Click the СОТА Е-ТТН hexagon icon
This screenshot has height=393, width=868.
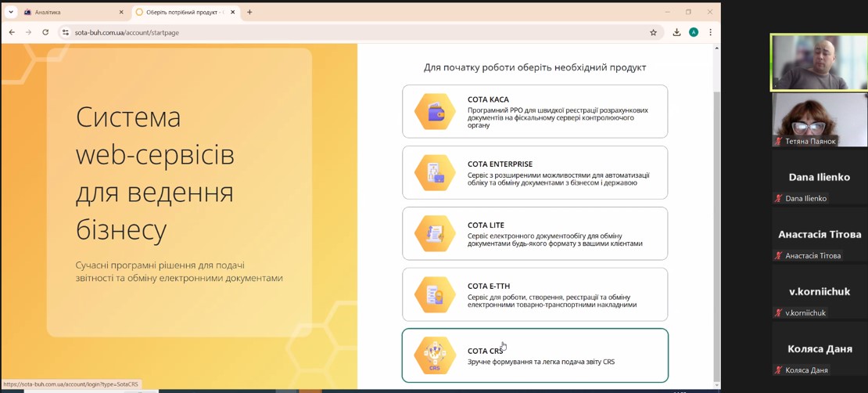tap(435, 294)
